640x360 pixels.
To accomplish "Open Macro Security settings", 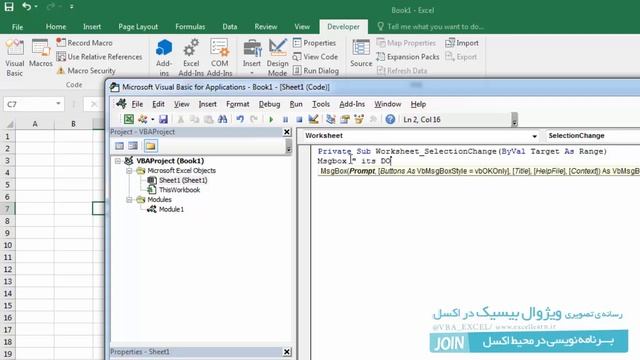I will (86, 71).
